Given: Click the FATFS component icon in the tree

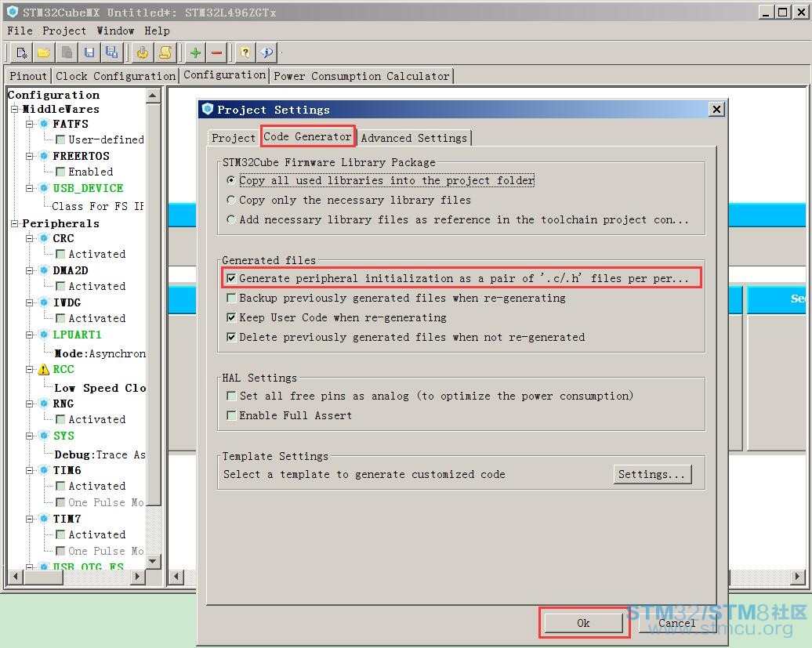Looking at the screenshot, I should point(44,124).
